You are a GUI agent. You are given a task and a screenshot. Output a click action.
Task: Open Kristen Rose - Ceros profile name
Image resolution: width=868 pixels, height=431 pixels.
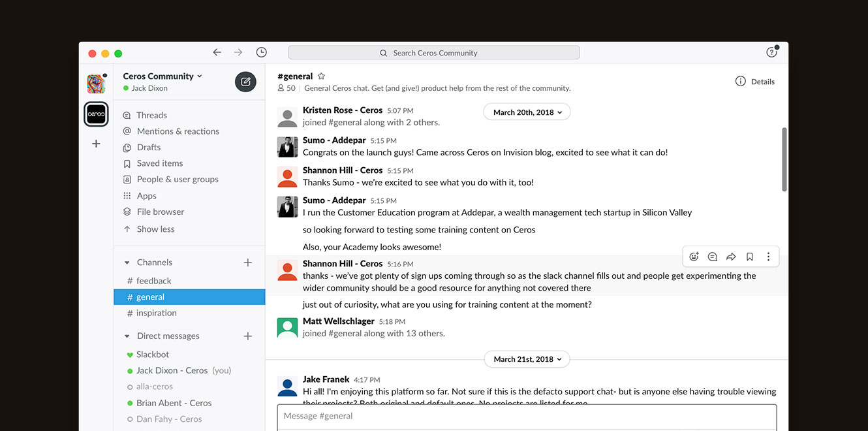coord(343,110)
